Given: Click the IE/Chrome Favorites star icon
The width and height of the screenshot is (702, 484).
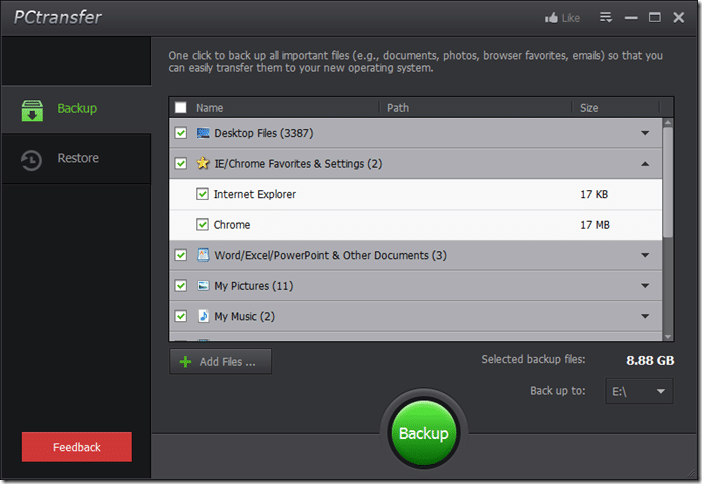Looking at the screenshot, I should pos(203,163).
